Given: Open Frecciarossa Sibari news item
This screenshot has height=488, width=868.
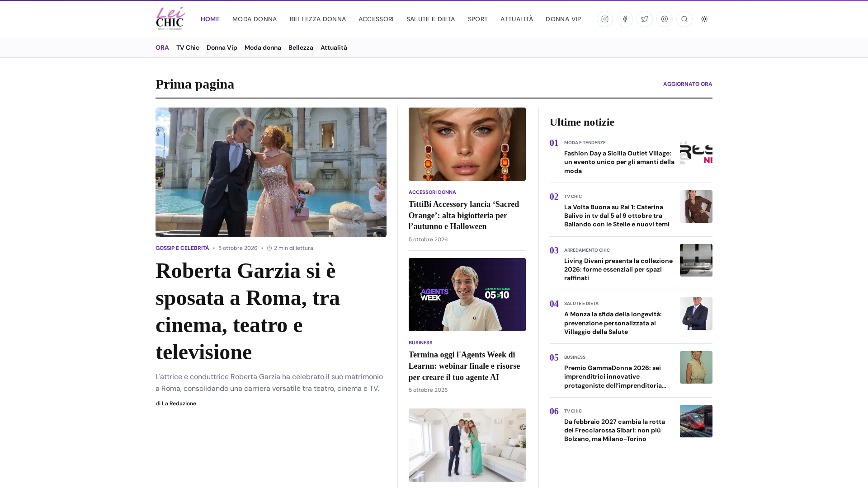Looking at the screenshot, I should [x=614, y=430].
